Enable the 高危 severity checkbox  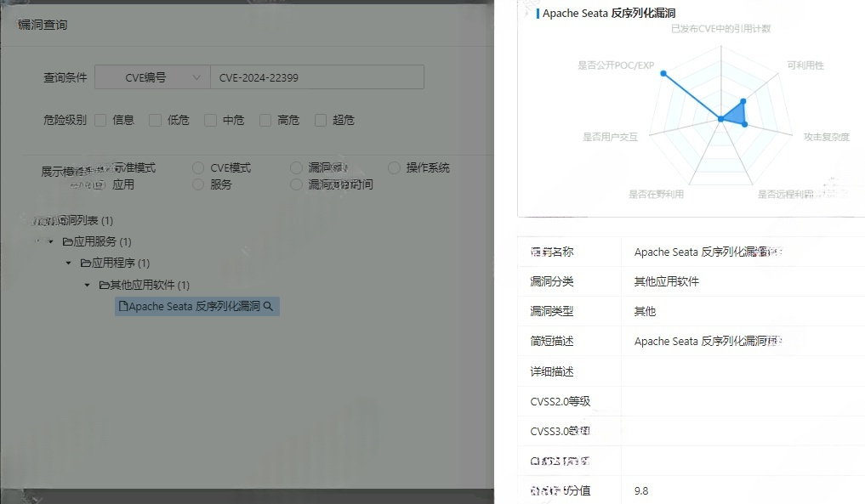265,120
